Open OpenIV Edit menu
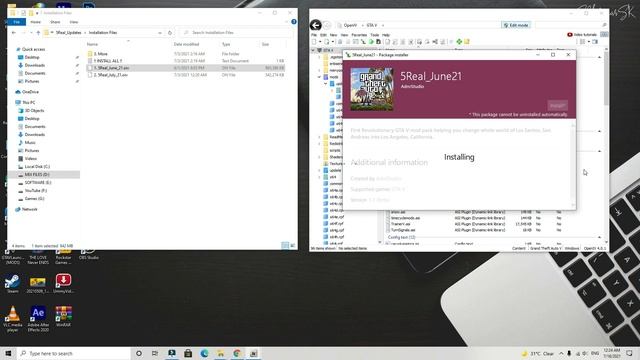The width and height of the screenshot is (640, 360). pos(323,35)
